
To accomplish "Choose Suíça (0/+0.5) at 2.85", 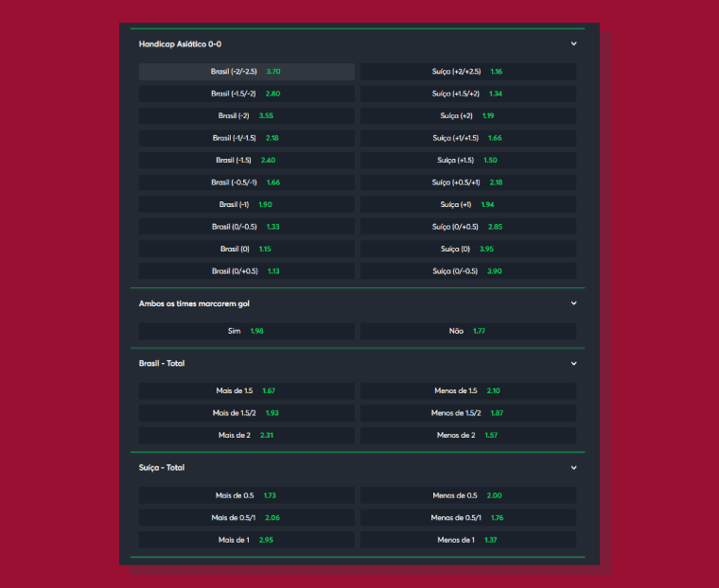I will [x=468, y=227].
